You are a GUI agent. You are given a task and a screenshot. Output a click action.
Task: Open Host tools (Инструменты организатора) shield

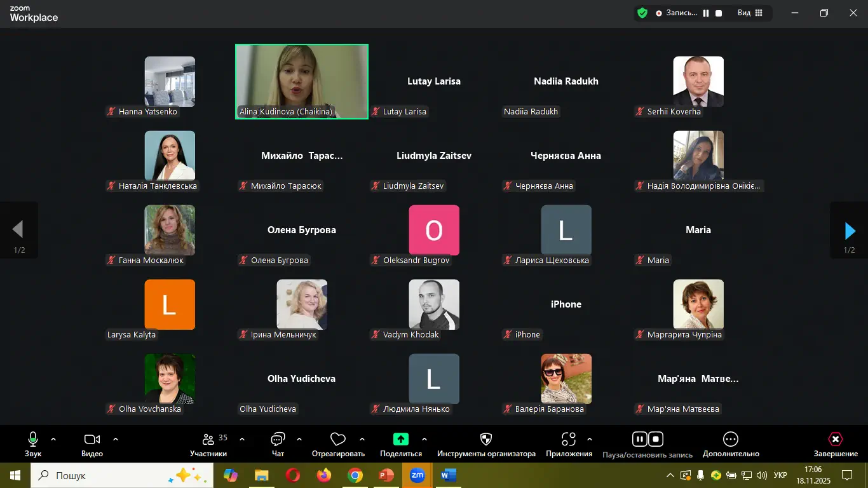pyautogui.click(x=486, y=440)
